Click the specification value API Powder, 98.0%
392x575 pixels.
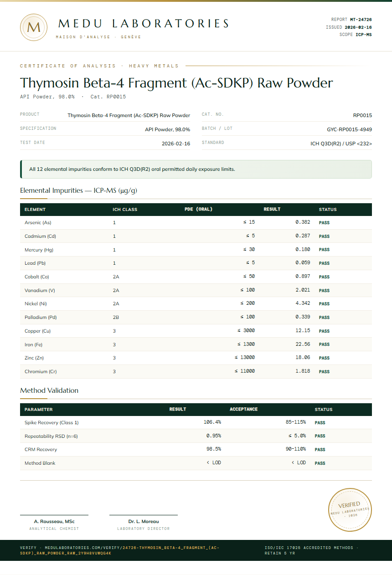coord(167,129)
